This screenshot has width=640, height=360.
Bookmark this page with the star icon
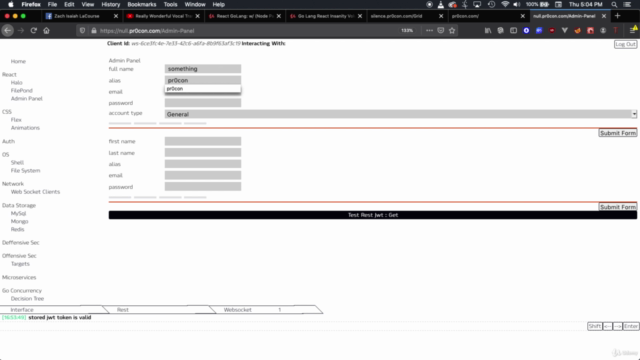point(452,31)
